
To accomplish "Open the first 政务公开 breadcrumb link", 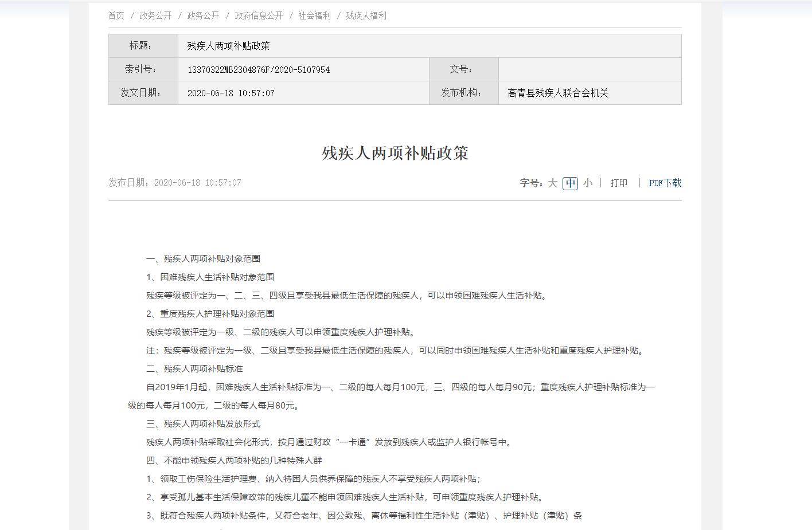I will [155, 15].
